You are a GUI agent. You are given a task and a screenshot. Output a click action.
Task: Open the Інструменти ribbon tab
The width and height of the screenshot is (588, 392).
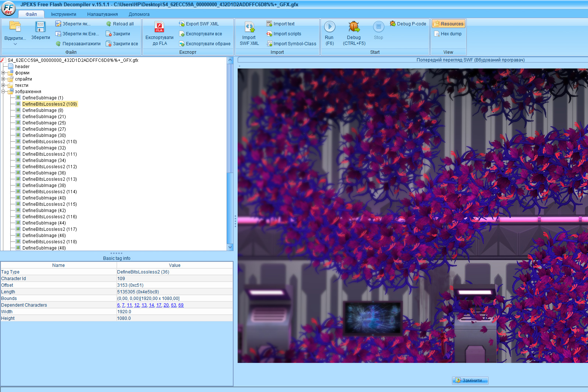point(63,14)
